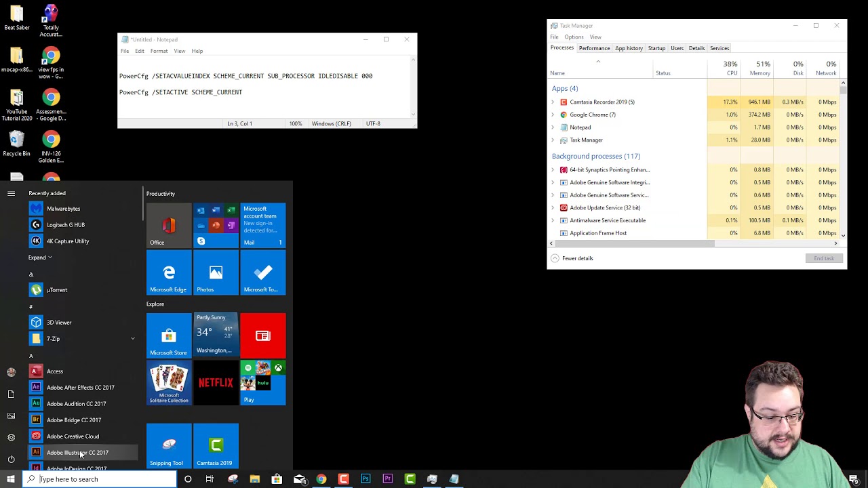Open 3D Viewer in Start menu
The height and width of the screenshot is (488, 868).
coord(83,323)
